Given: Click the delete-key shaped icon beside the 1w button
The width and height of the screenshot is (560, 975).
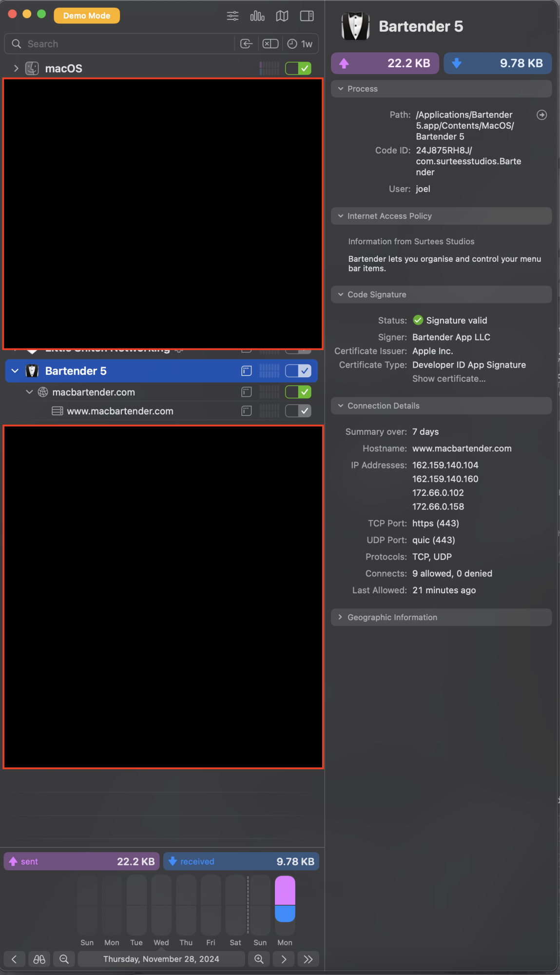Looking at the screenshot, I should [x=270, y=44].
